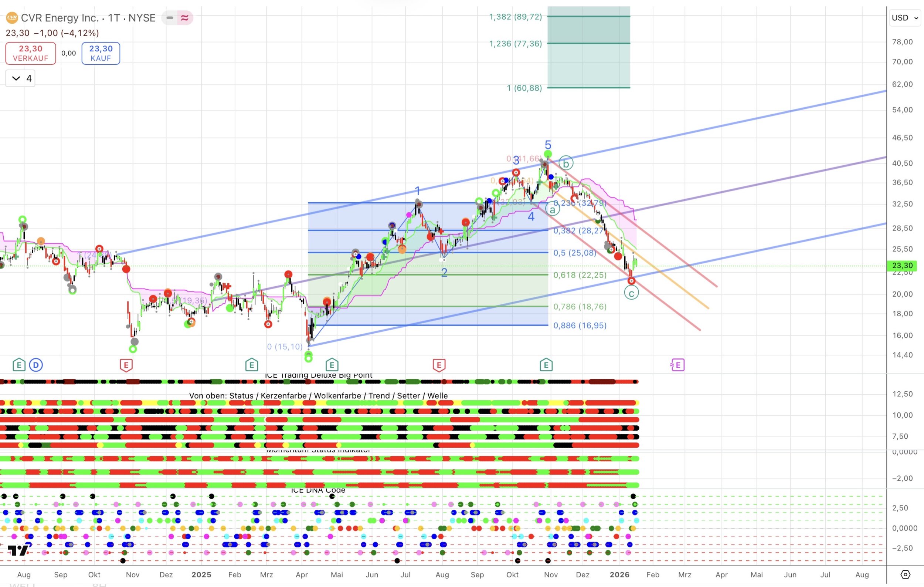Image resolution: width=924 pixels, height=587 pixels.
Task: Toggle the pink wavy-lines data mode indicator
Action: coord(184,18)
